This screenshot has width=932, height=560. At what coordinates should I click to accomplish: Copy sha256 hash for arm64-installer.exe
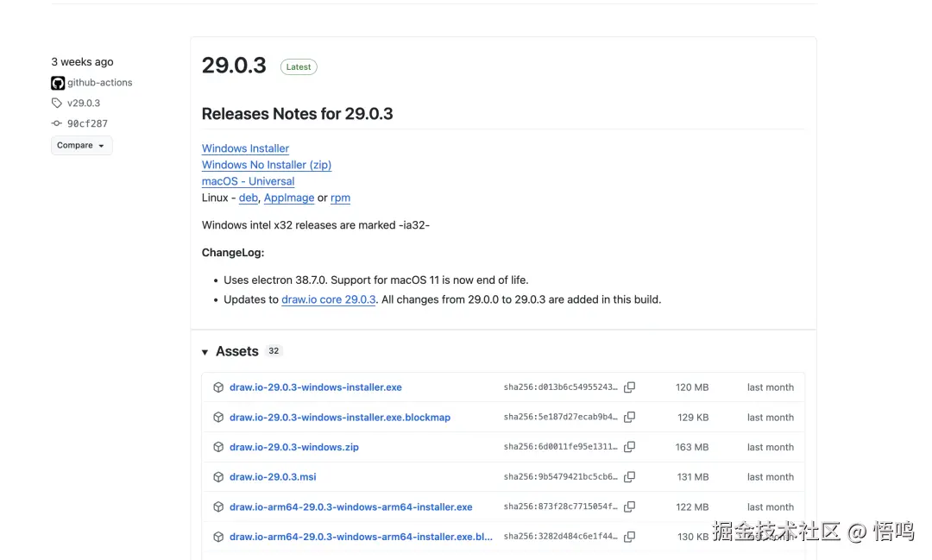[629, 507]
